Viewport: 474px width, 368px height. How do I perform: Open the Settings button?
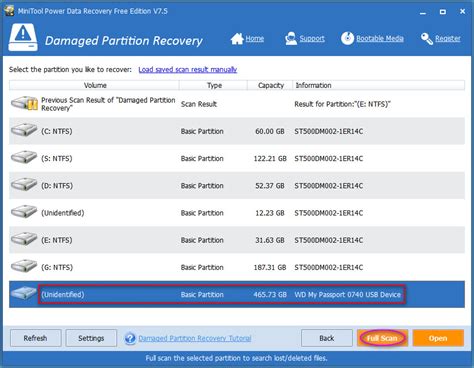91,338
